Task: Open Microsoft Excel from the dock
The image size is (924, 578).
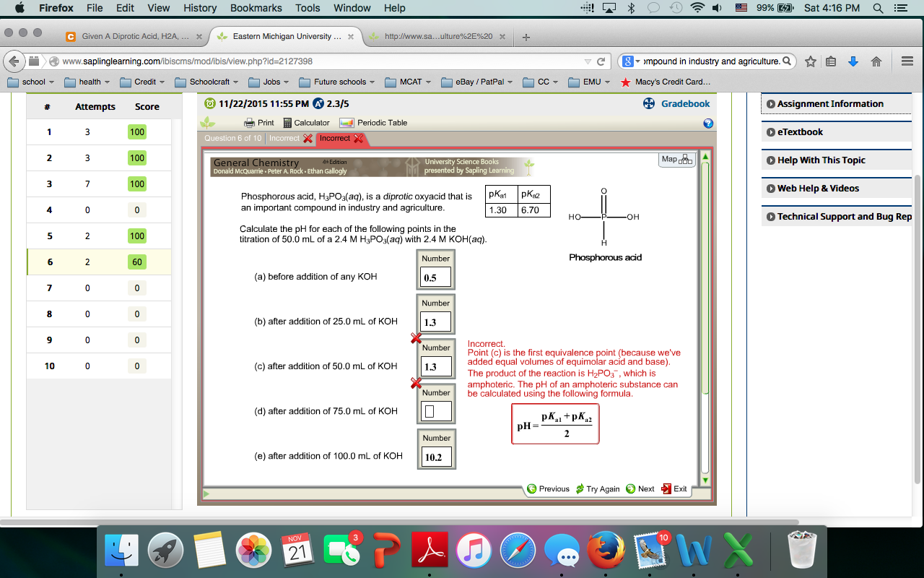Action: click(x=738, y=551)
